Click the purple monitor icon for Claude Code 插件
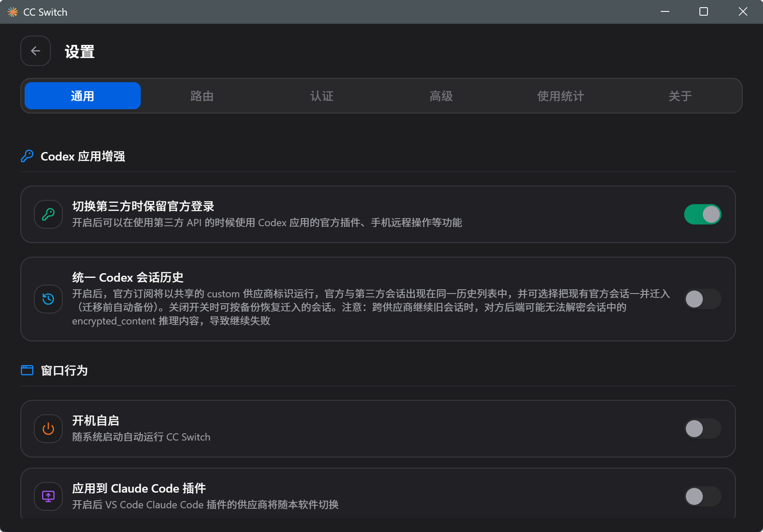Image resolution: width=763 pixels, height=532 pixels. [48, 496]
